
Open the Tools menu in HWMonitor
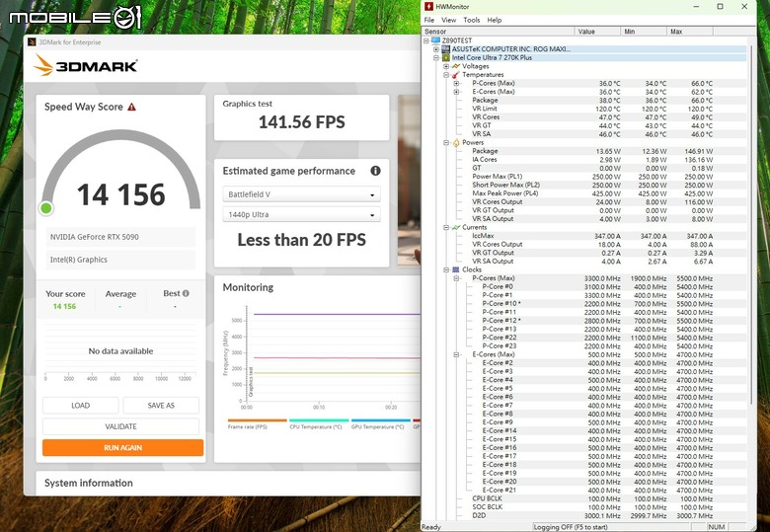tap(472, 20)
